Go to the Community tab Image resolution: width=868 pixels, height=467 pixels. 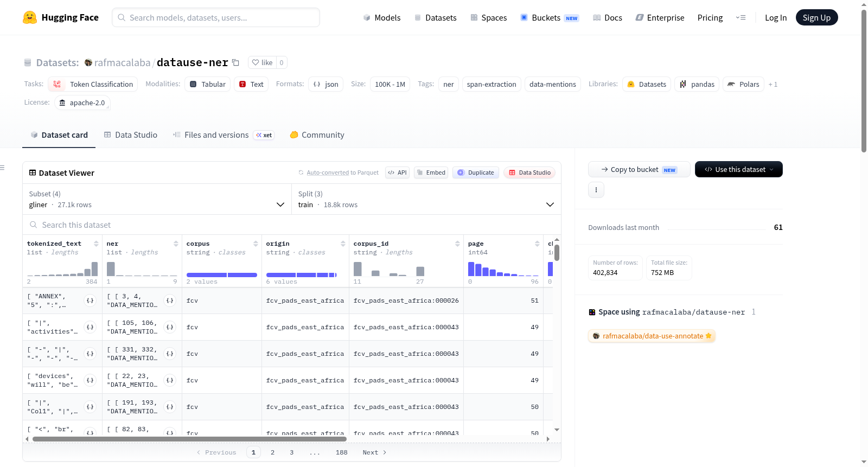tap(317, 135)
